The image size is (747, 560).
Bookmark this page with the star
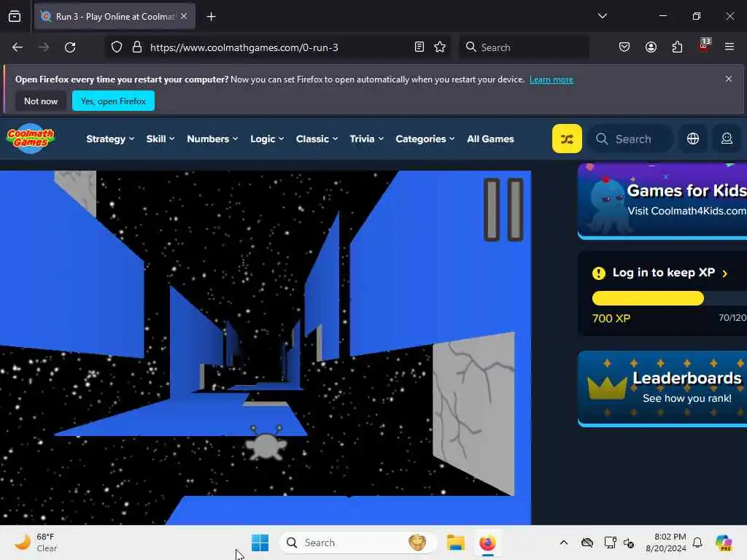click(440, 47)
